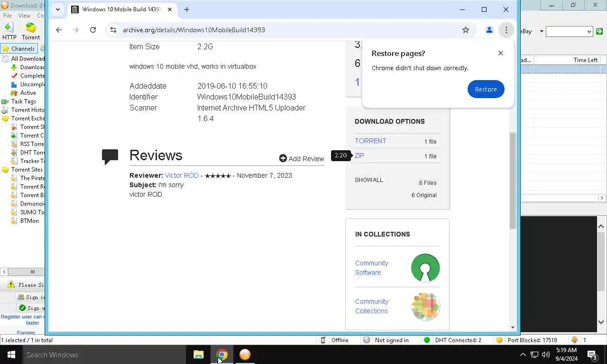Click the blue Restore button
Viewport: 607px width, 364px height.
[x=486, y=89]
